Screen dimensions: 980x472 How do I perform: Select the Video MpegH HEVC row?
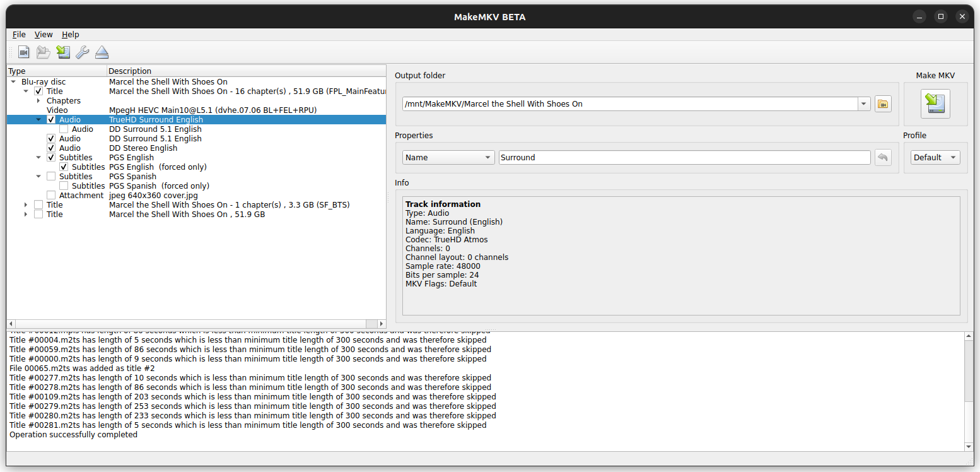[x=196, y=110]
